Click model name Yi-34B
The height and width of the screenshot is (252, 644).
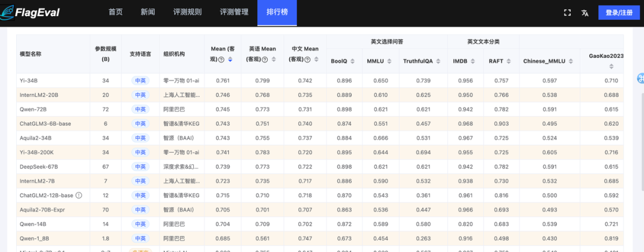(x=28, y=80)
